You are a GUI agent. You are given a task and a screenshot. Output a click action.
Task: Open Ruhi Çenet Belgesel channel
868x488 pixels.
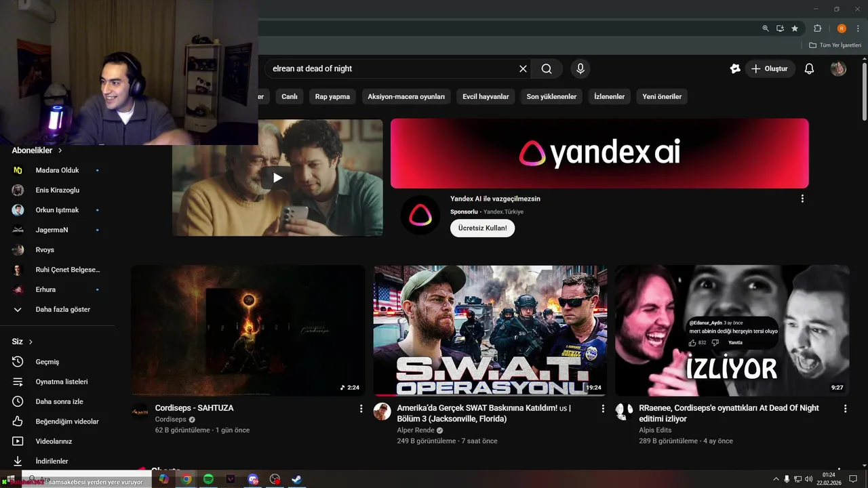tap(58, 270)
